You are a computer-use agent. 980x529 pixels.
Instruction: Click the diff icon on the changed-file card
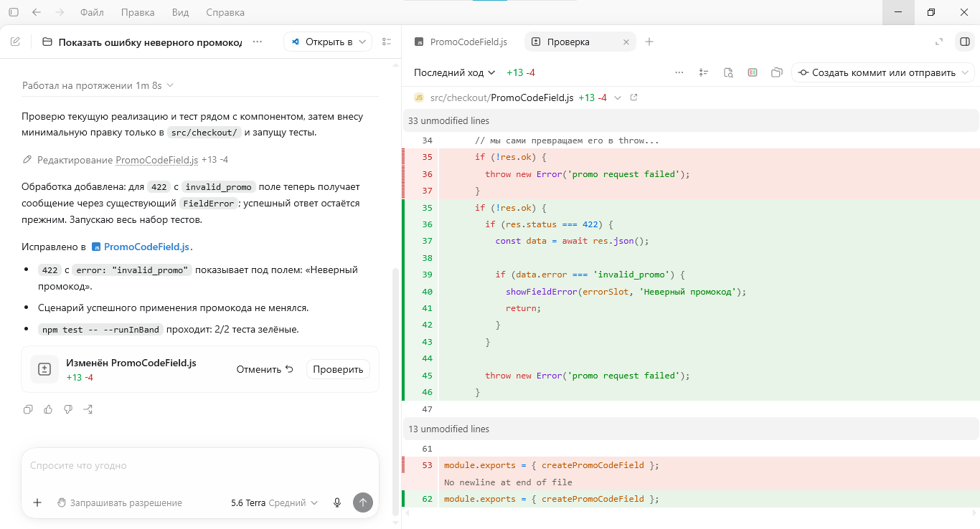tap(44, 369)
